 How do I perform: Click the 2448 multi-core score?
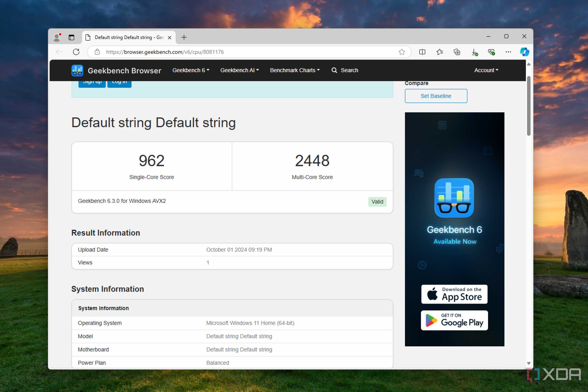tap(312, 161)
